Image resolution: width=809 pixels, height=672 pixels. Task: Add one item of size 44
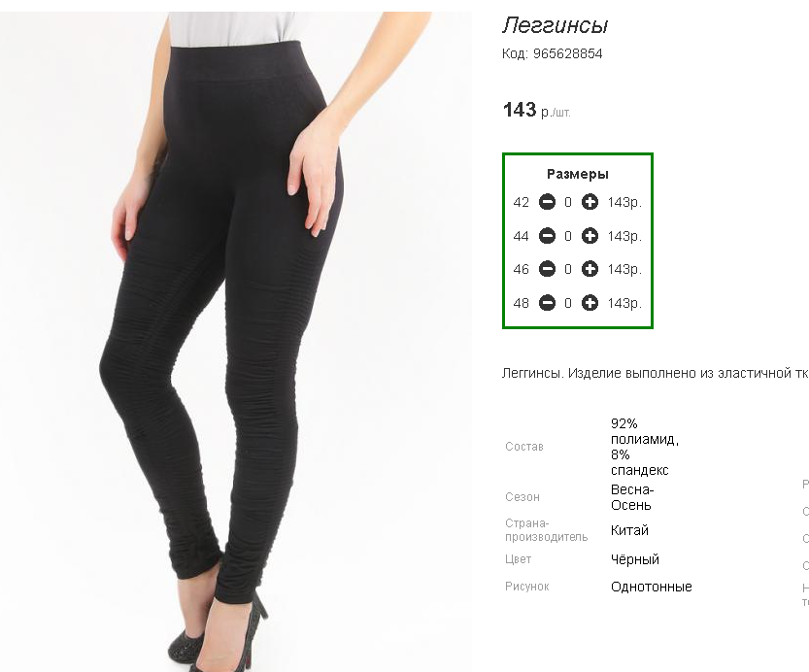coord(590,236)
